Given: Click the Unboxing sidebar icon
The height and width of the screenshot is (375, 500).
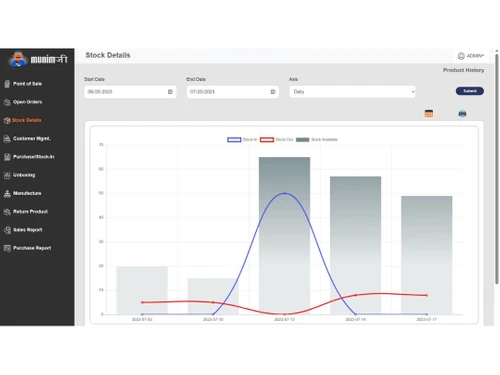Looking at the screenshot, I should pos(7,175).
